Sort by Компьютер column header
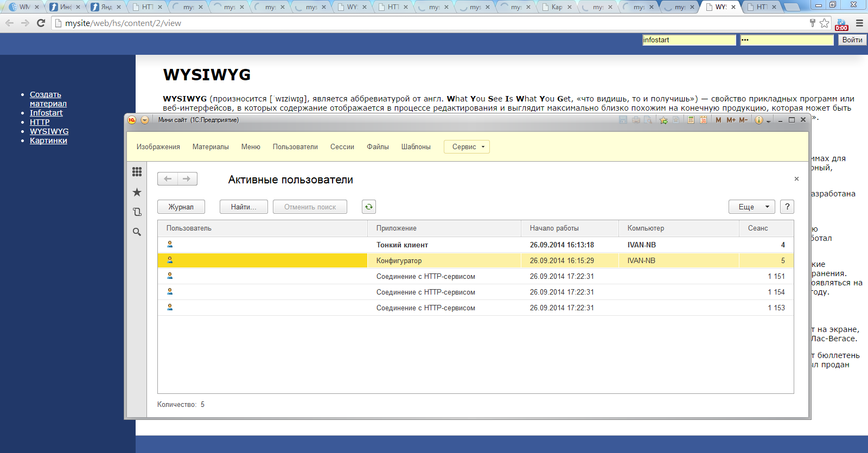This screenshot has height=453, width=868. pyautogui.click(x=679, y=228)
